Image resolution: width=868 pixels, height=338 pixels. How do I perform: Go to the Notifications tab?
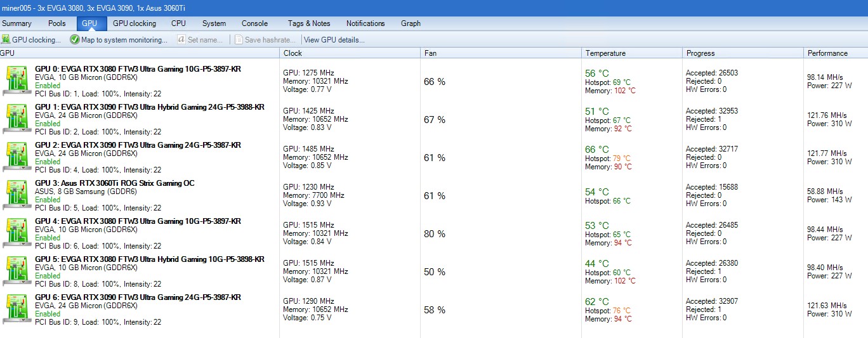[x=365, y=23]
